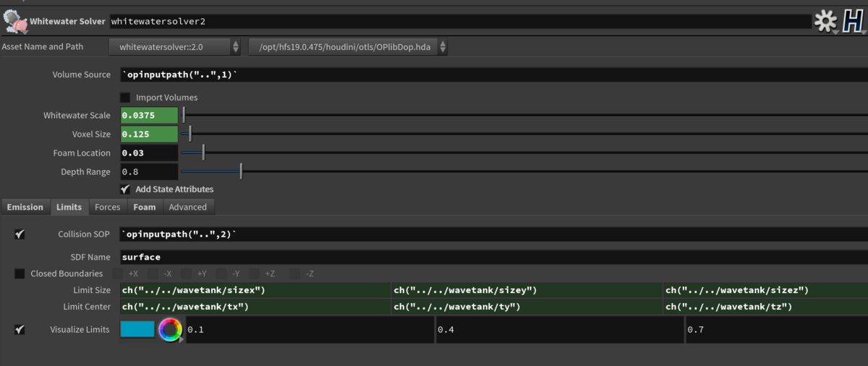Click the Whitewater Scale parameter label
868x366 pixels.
pyautogui.click(x=77, y=116)
